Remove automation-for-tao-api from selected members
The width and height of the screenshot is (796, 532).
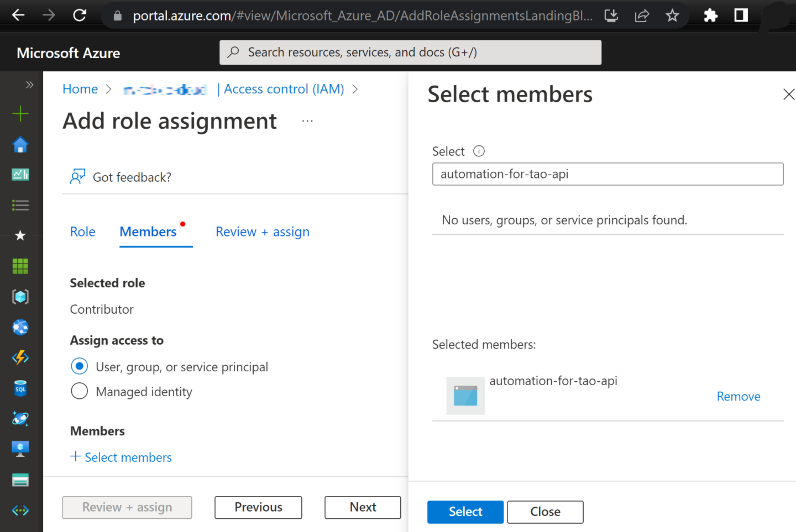pos(738,397)
